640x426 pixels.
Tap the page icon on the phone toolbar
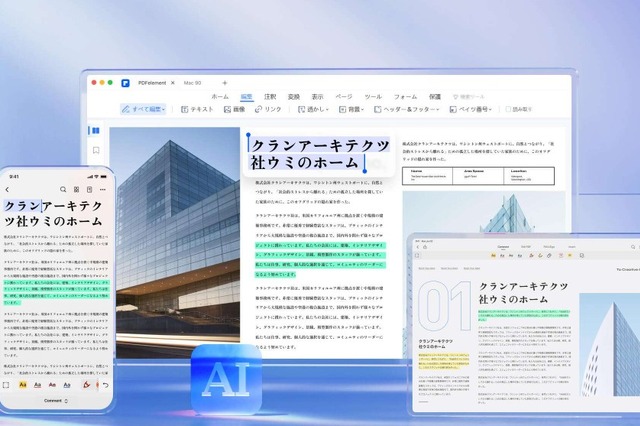[89, 189]
